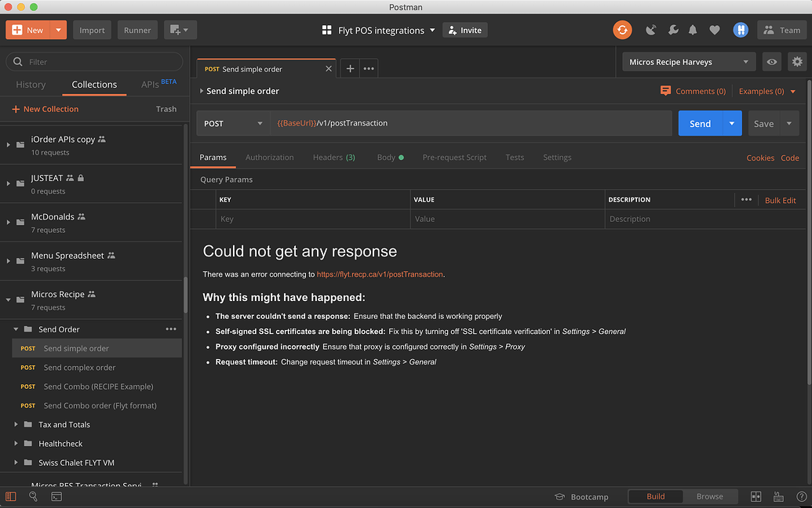Image resolution: width=812 pixels, height=508 pixels.
Task: Click the orange sync status icon
Action: click(622, 29)
